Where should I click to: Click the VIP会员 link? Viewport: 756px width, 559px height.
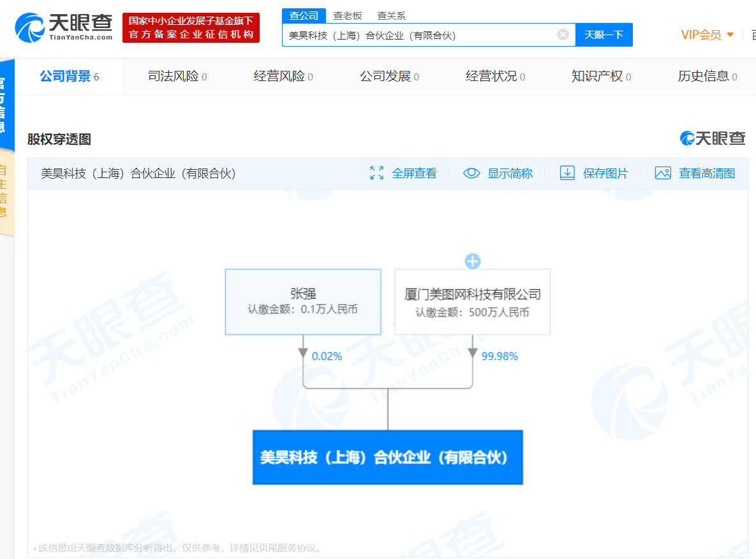(x=701, y=34)
